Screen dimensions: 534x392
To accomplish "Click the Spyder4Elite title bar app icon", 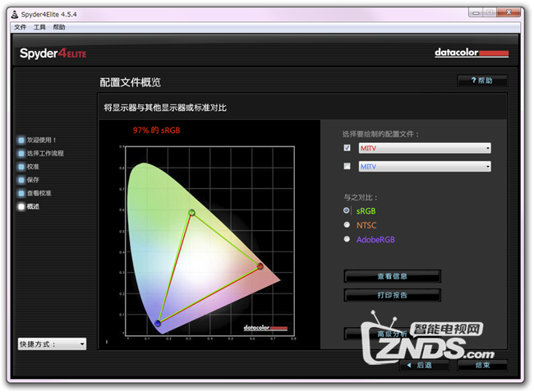I will pos(15,14).
